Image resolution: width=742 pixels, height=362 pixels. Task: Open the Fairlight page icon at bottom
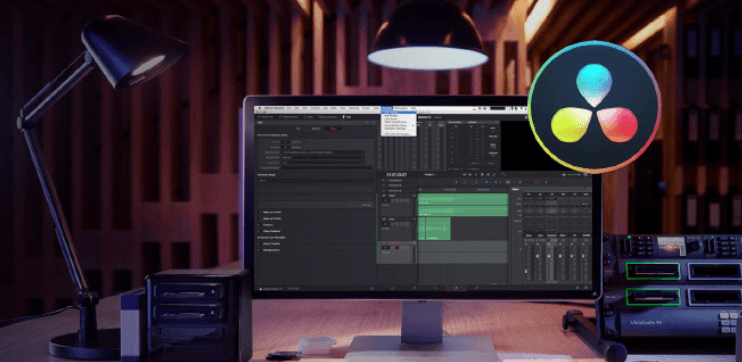(x=456, y=288)
